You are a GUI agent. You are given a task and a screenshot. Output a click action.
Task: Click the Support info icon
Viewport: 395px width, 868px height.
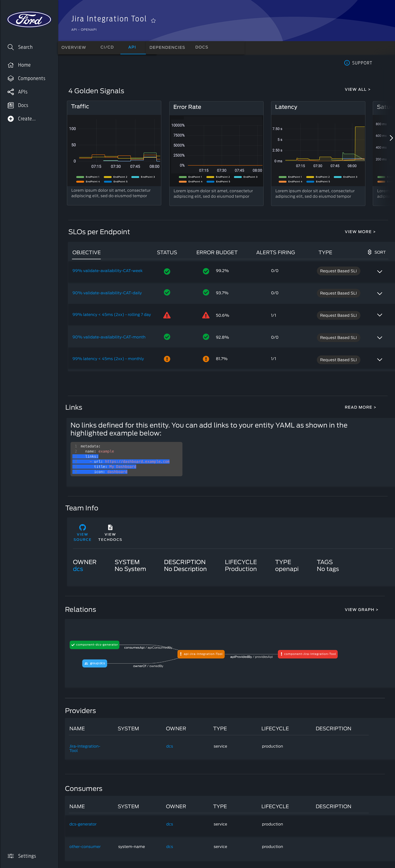coord(347,63)
